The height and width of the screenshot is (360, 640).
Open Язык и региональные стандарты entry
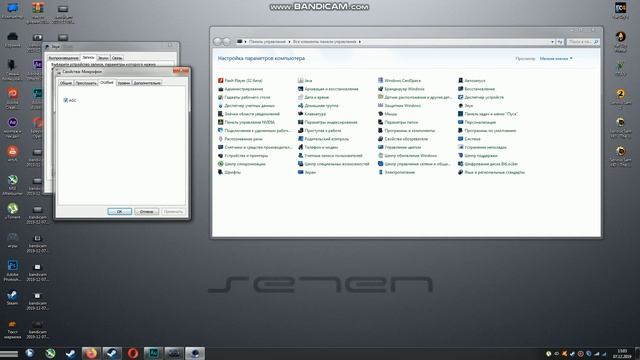coord(491,172)
